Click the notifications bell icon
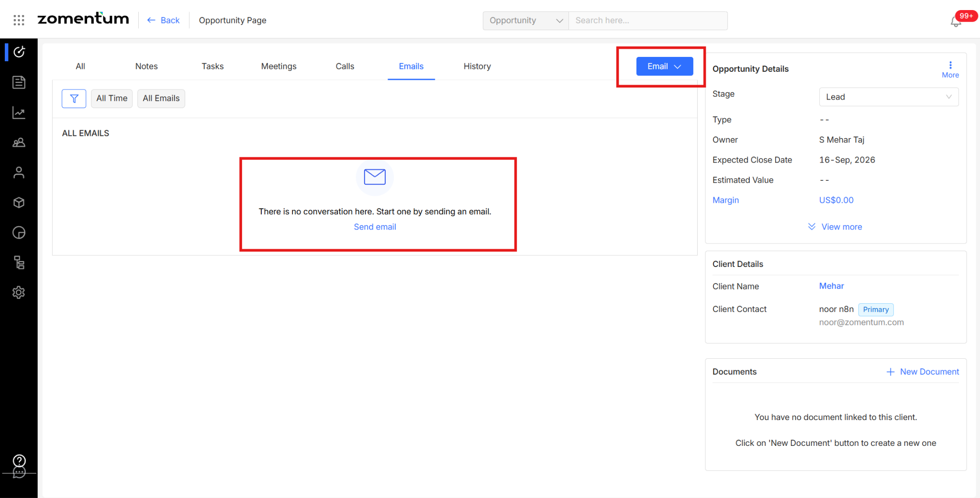980x498 pixels. tap(956, 21)
